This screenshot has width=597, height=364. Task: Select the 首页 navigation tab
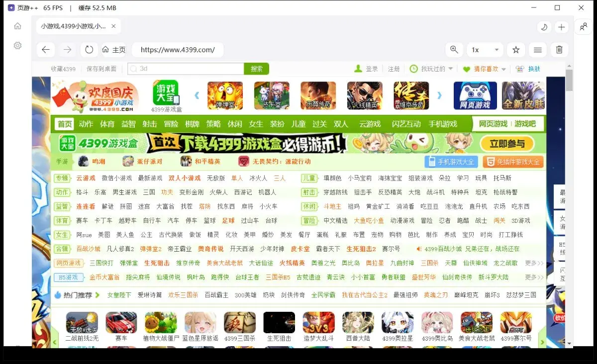click(x=65, y=124)
